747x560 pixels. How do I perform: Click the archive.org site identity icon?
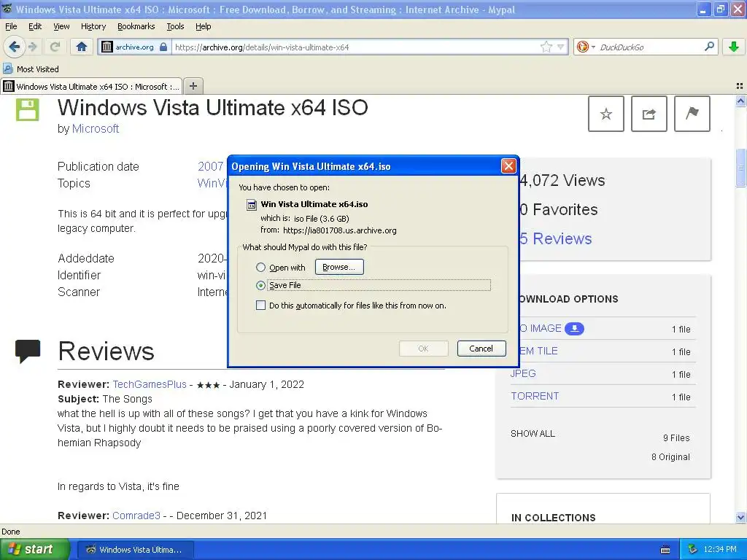[107, 47]
